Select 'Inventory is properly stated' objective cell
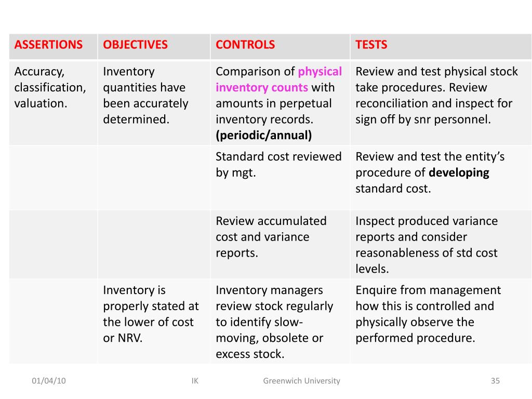The image size is (532, 399). pos(154,321)
